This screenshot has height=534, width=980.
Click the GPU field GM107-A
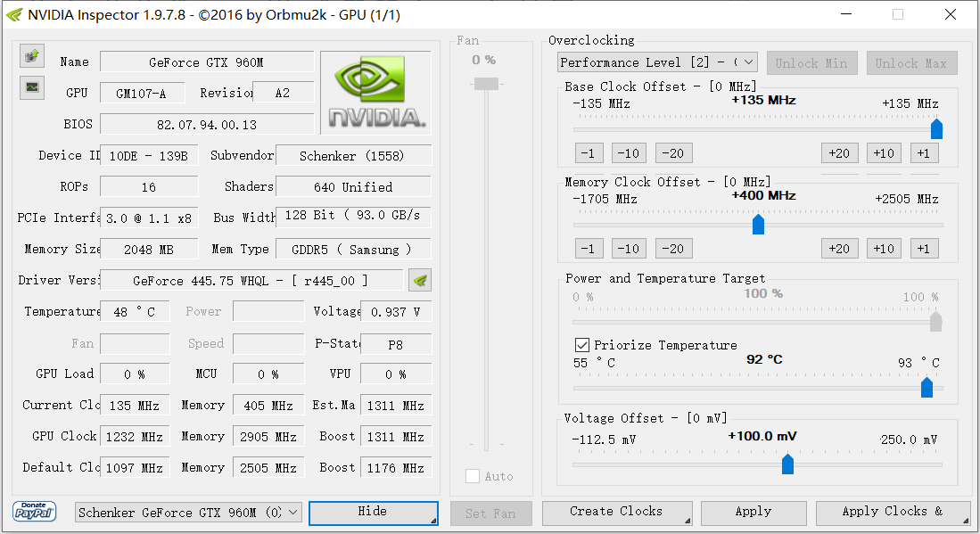(x=143, y=93)
